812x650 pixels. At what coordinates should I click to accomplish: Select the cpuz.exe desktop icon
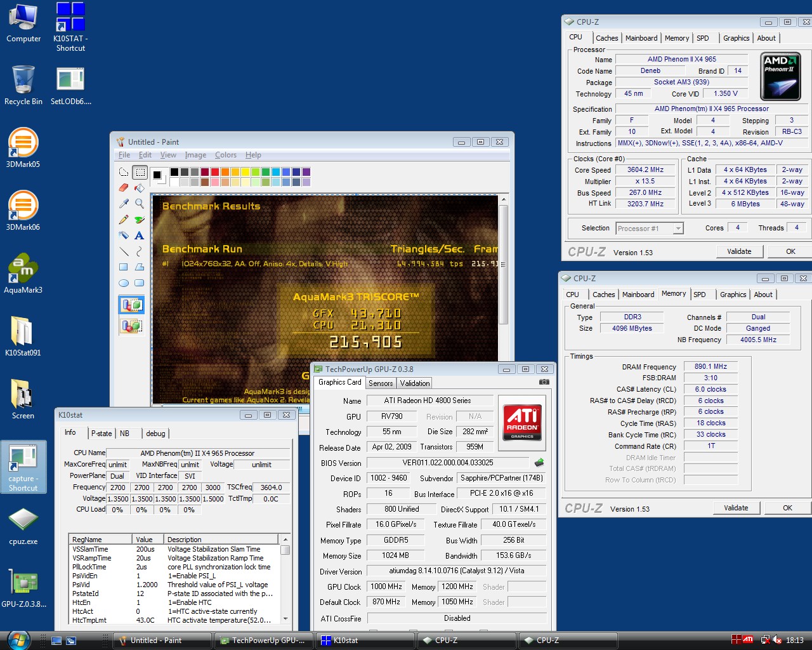point(23,526)
